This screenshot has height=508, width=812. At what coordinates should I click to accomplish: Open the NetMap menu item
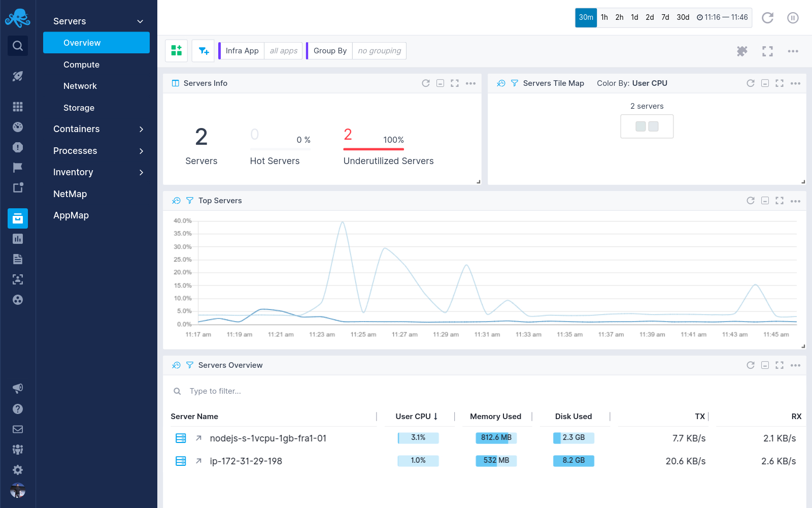point(70,194)
